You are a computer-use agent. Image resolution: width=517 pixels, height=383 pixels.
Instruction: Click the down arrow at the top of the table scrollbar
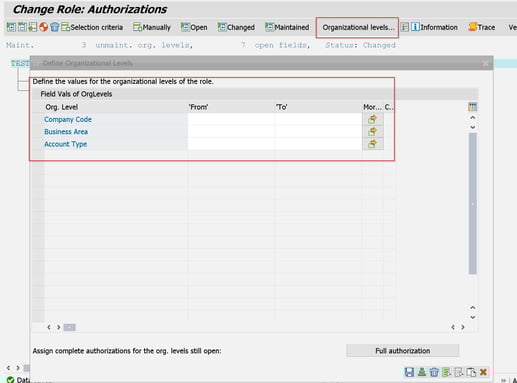click(472, 127)
